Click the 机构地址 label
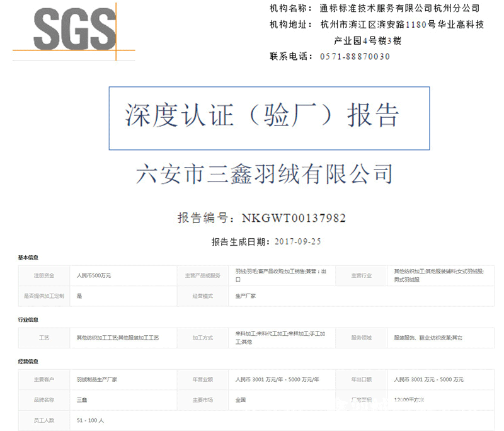The height and width of the screenshot is (431, 504). click(x=290, y=25)
